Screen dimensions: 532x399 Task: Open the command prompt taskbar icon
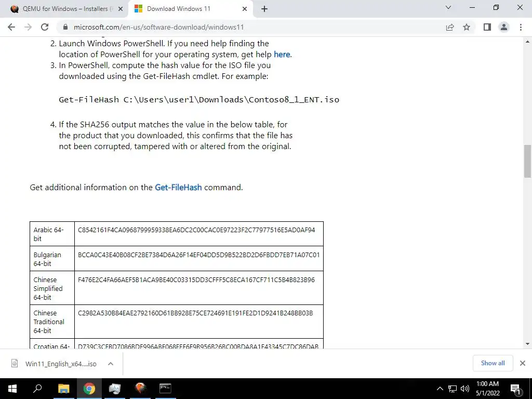pyautogui.click(x=165, y=389)
